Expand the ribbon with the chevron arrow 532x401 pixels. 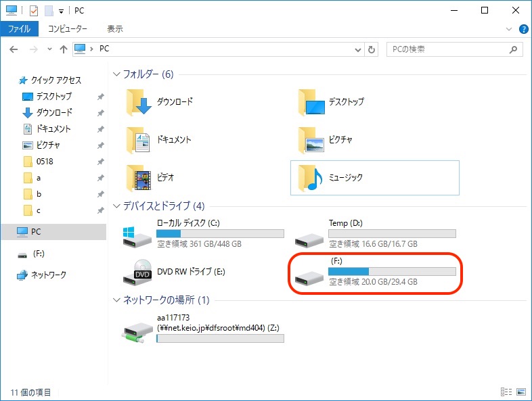click(510, 29)
